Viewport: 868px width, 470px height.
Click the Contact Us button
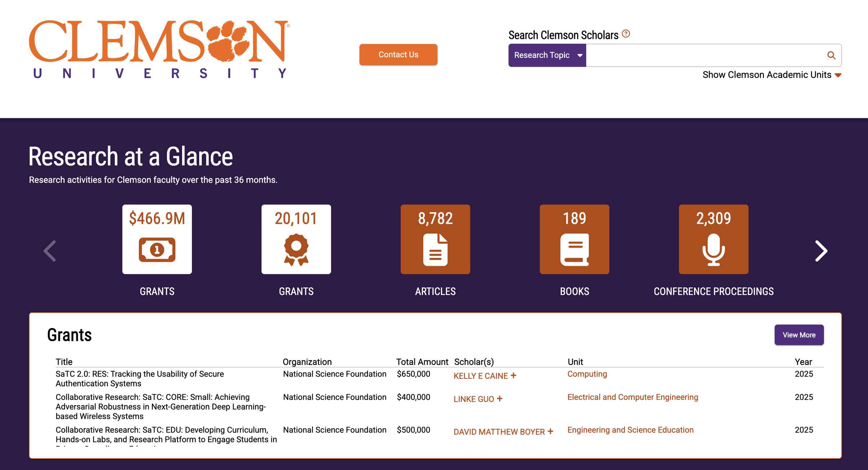tap(398, 54)
